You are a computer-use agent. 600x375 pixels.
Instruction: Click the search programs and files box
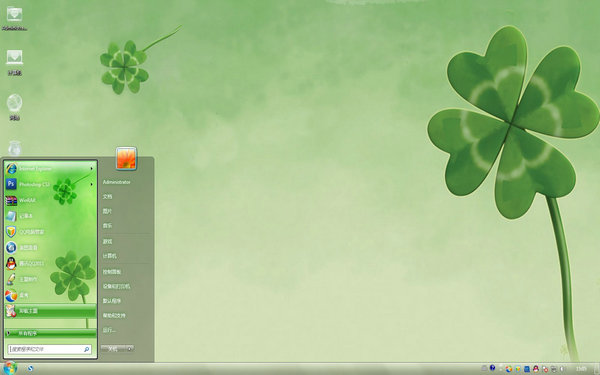click(x=50, y=349)
